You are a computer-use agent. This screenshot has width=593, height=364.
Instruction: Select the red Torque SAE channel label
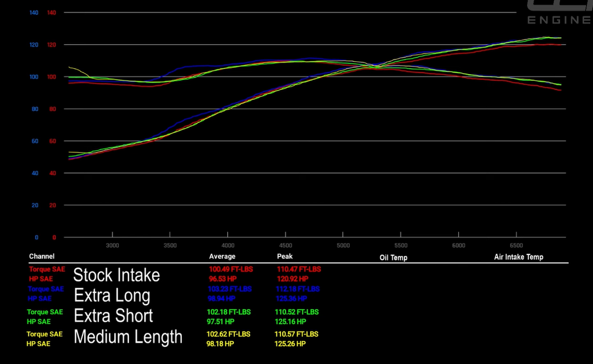(47, 269)
